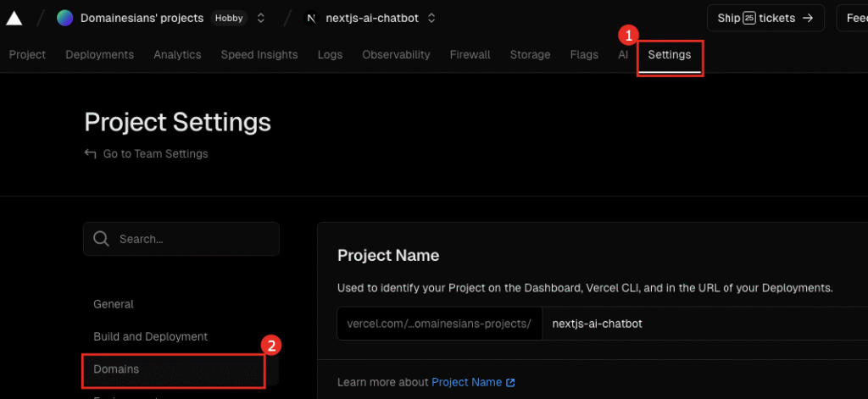
Task: Open Build and Deployment settings
Action: click(151, 336)
